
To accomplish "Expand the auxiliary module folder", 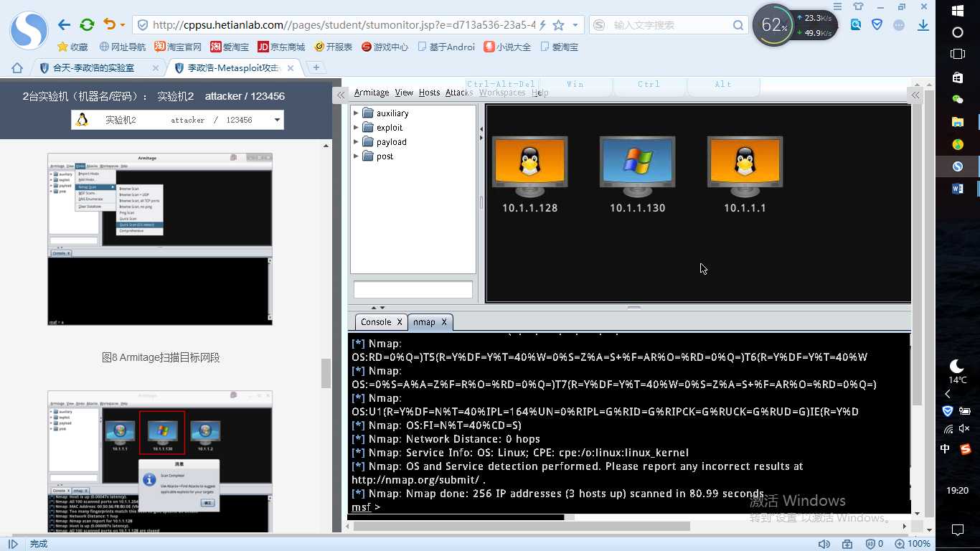I will pos(356,113).
